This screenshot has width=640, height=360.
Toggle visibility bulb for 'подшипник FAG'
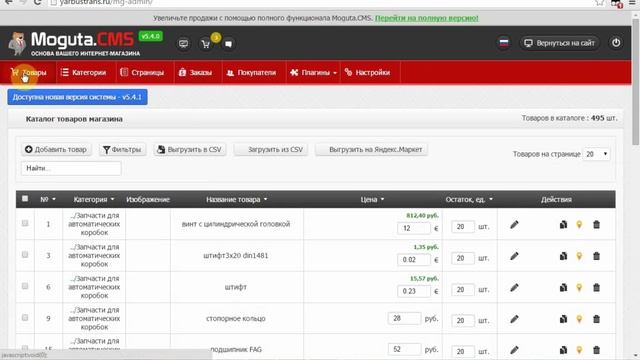click(x=579, y=350)
